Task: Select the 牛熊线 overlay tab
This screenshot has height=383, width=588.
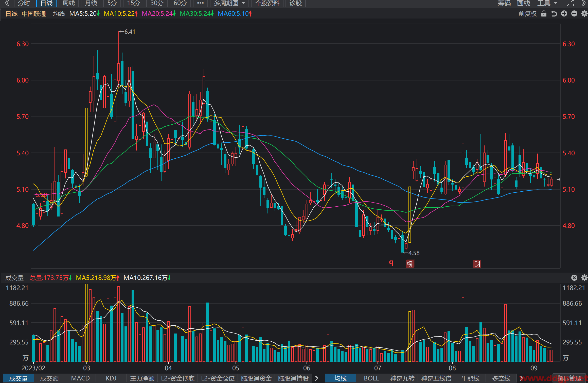Action: [x=470, y=378]
